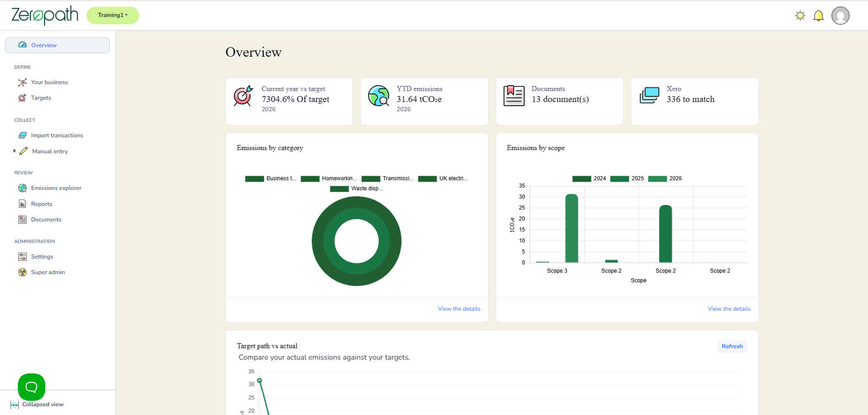Click the Reports chart icon
This screenshot has width=868, height=415.
22,204
